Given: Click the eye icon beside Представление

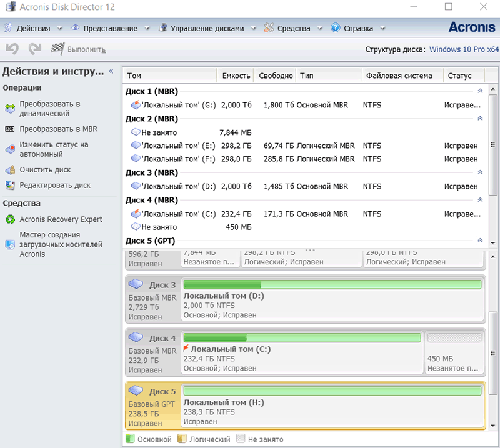Looking at the screenshot, I should 75,27.
